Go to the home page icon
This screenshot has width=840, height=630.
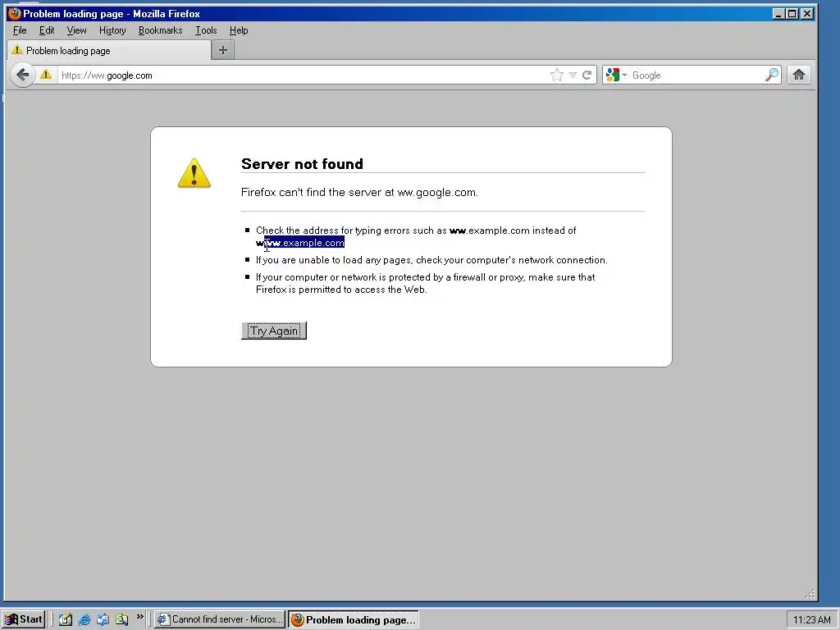click(799, 75)
